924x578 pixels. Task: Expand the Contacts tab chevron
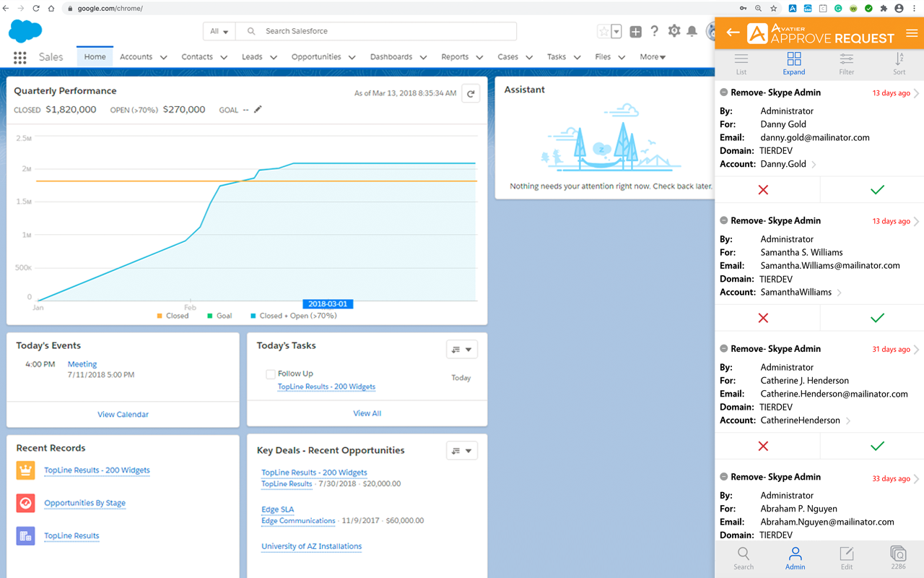click(224, 57)
